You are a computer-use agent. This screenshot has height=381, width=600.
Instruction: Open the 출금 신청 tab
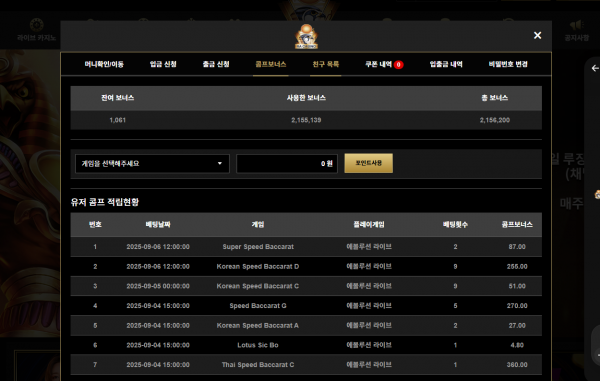point(216,64)
